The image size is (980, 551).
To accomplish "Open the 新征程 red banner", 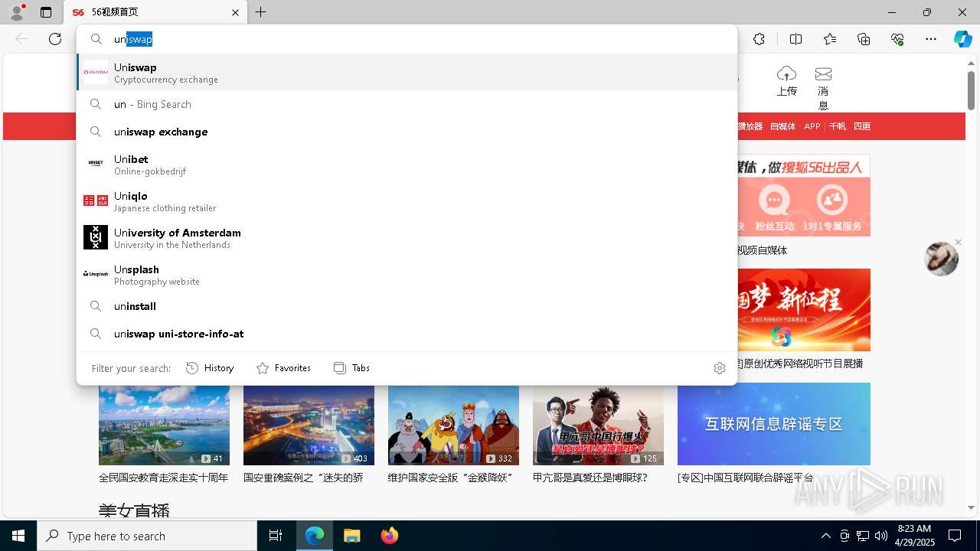I will pyautogui.click(x=804, y=310).
